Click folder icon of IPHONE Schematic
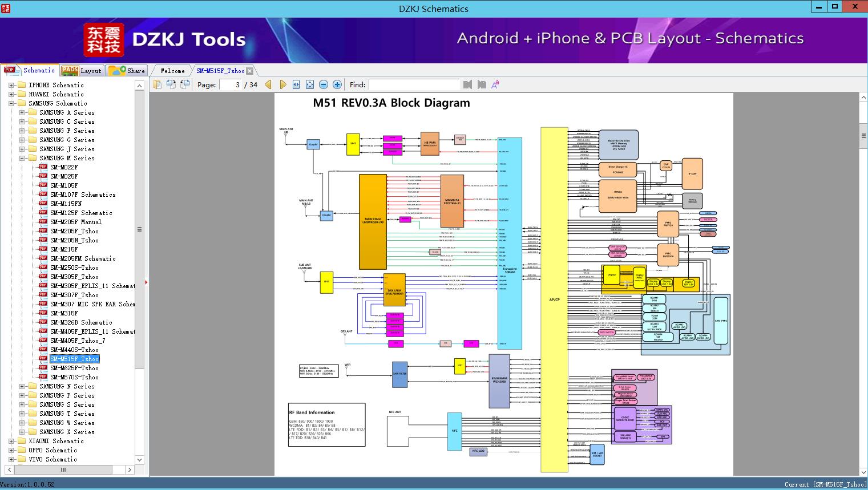The width and height of the screenshot is (868, 490). pyautogui.click(x=22, y=85)
